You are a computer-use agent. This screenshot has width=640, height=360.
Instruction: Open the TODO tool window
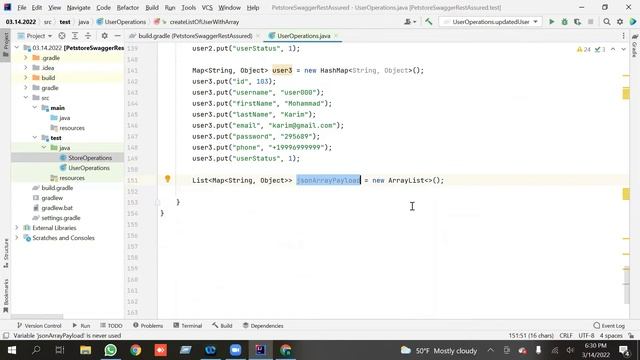111,326
